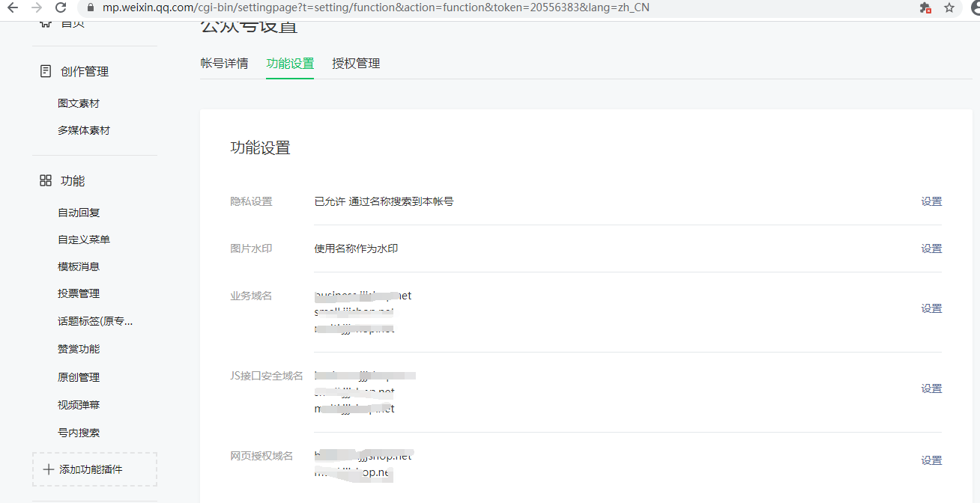
Task: Click 设置 link for 图片水印
Action: point(931,249)
